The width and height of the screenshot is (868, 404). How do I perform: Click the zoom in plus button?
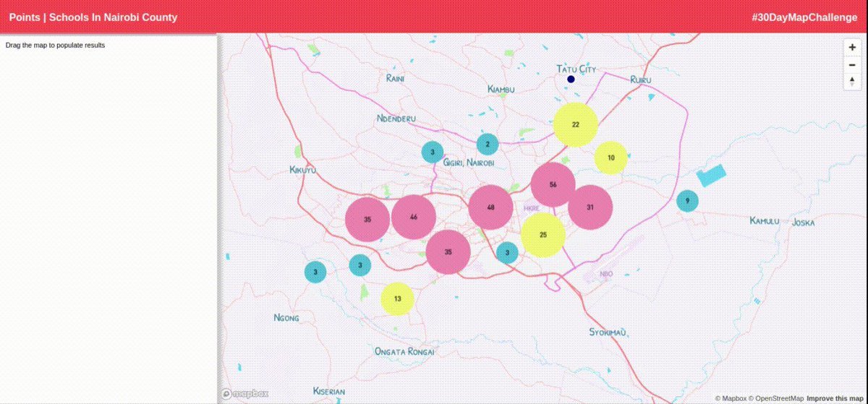click(852, 47)
